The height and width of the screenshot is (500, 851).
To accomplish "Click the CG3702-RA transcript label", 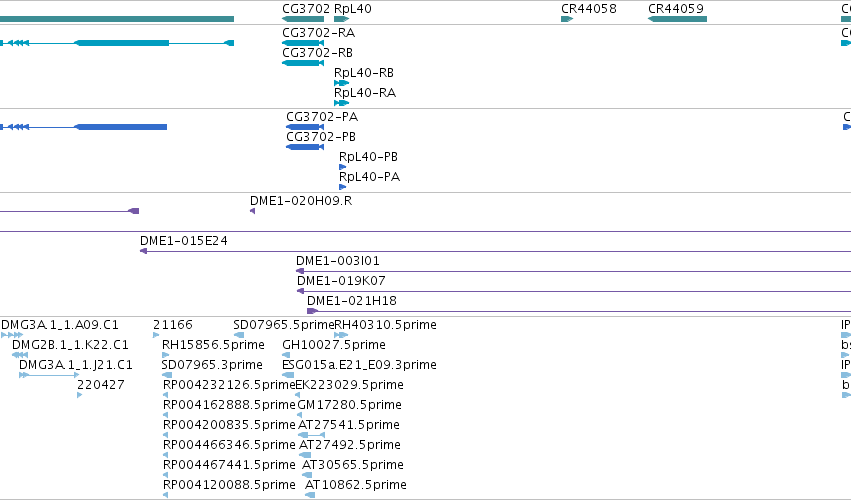I will click(319, 33).
